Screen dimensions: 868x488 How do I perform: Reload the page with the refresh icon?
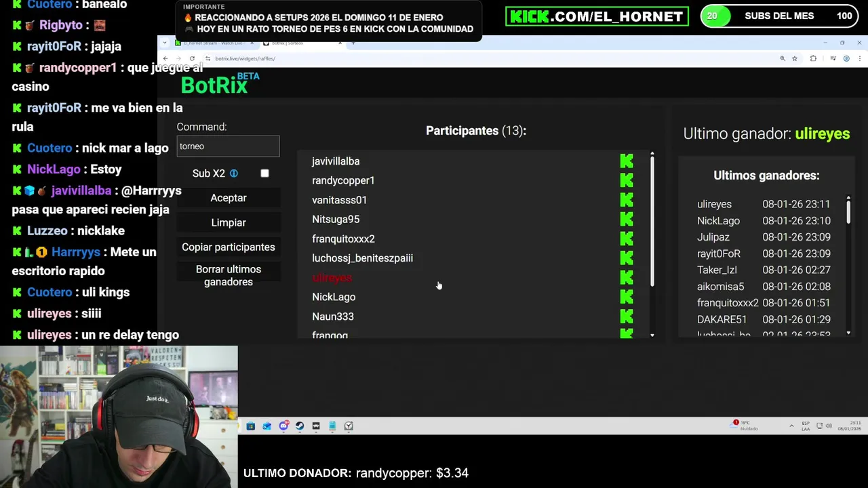pyautogui.click(x=192, y=58)
